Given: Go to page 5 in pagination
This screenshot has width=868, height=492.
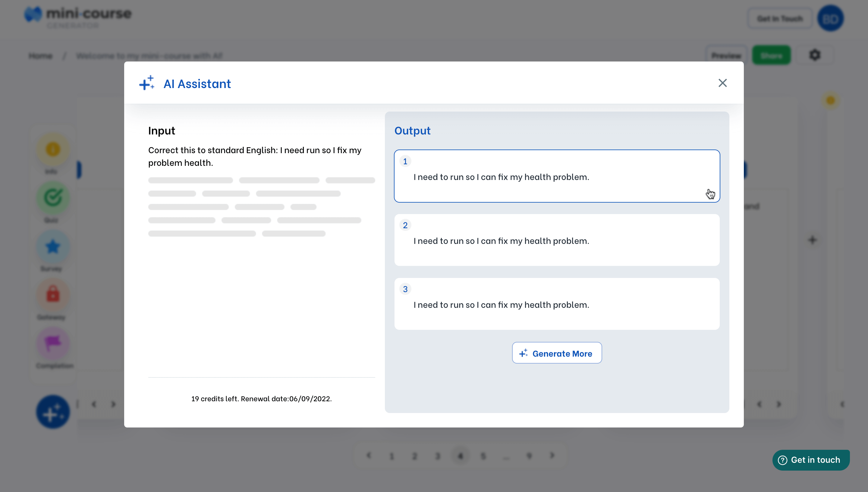Looking at the screenshot, I should click(x=483, y=456).
